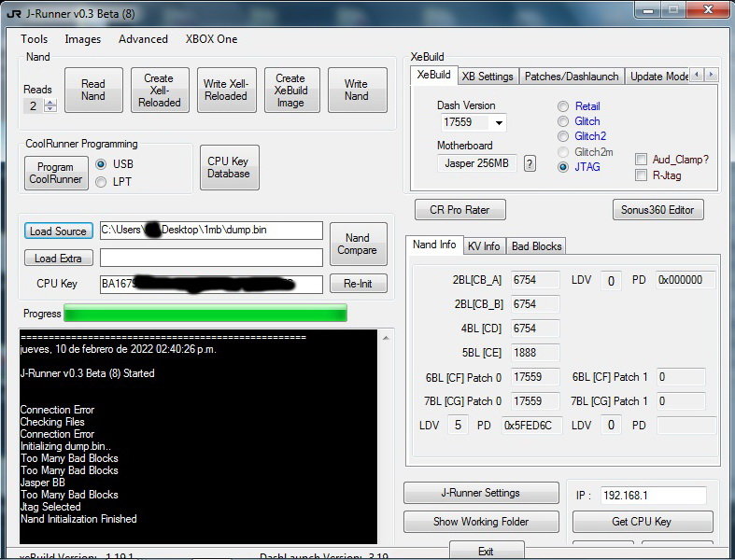Open the Images menu
The height and width of the screenshot is (560, 735).
click(82, 39)
